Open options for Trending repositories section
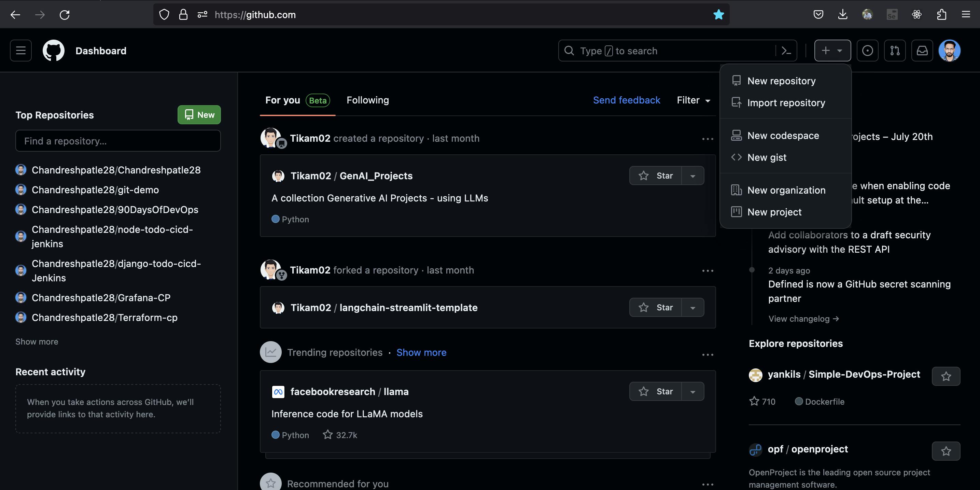This screenshot has width=980, height=490. (x=708, y=354)
